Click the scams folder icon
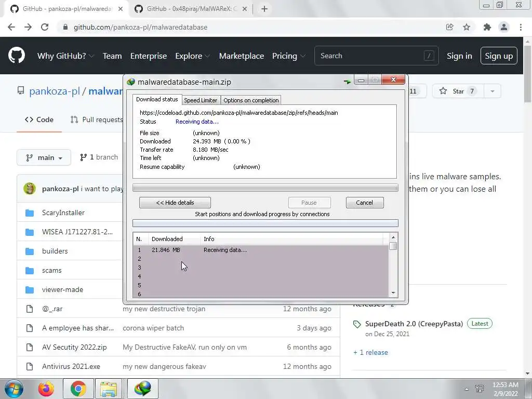This screenshot has width=532, height=399. coord(30,270)
